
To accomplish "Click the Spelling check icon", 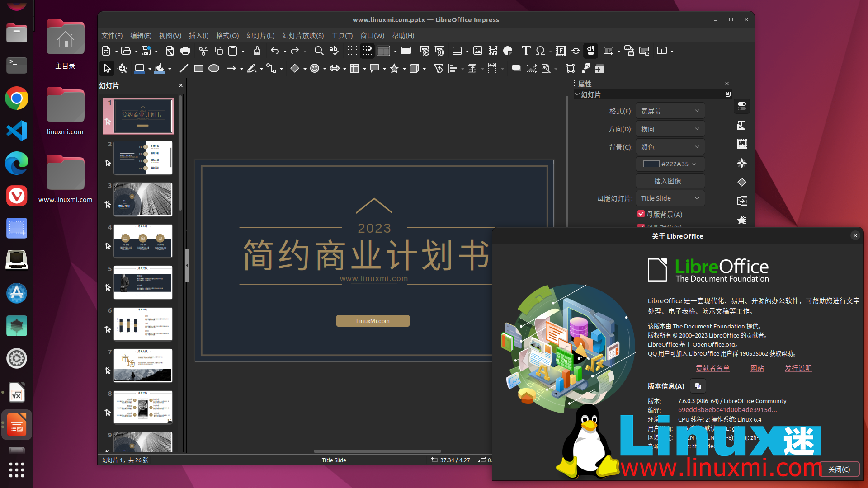I will coord(334,51).
